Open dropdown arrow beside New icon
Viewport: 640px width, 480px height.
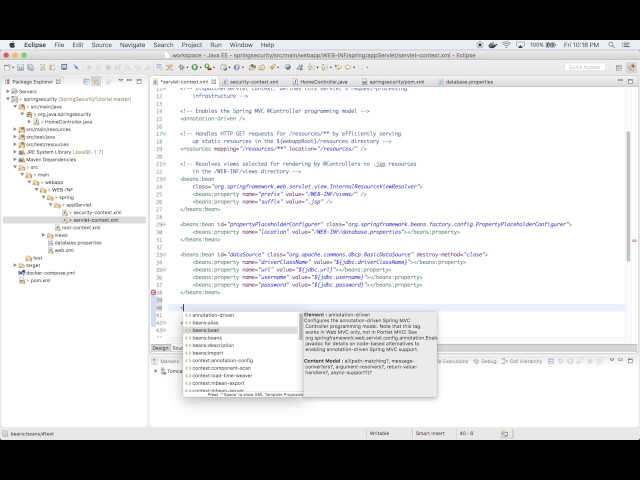click(13, 68)
